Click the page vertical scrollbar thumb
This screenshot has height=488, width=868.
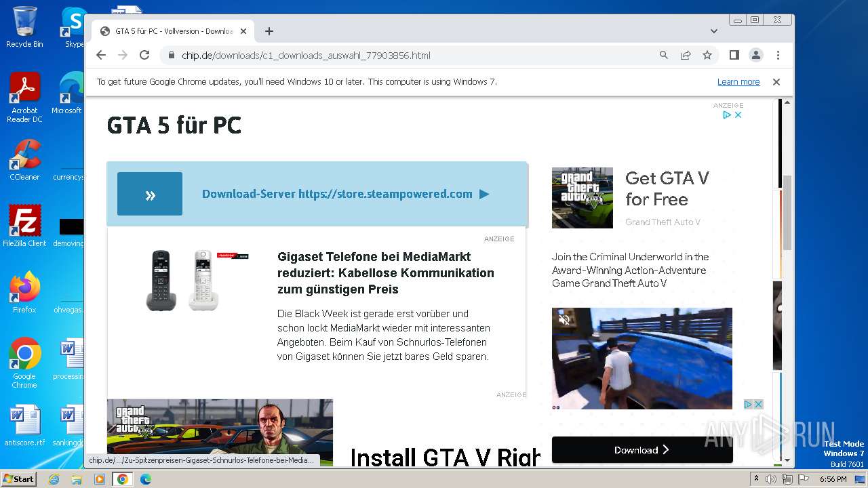(787, 213)
